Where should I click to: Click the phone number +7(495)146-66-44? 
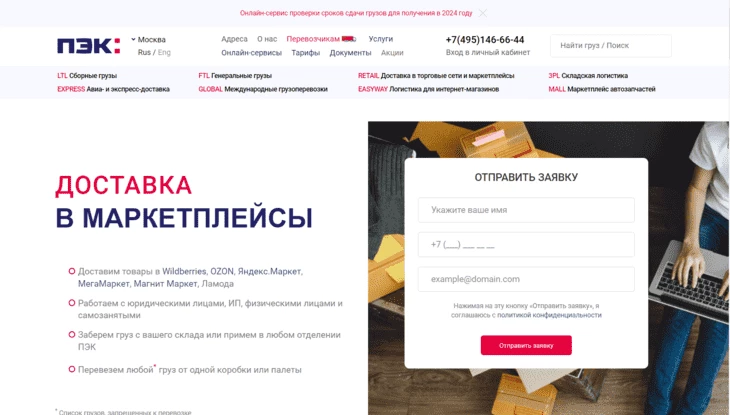click(485, 40)
